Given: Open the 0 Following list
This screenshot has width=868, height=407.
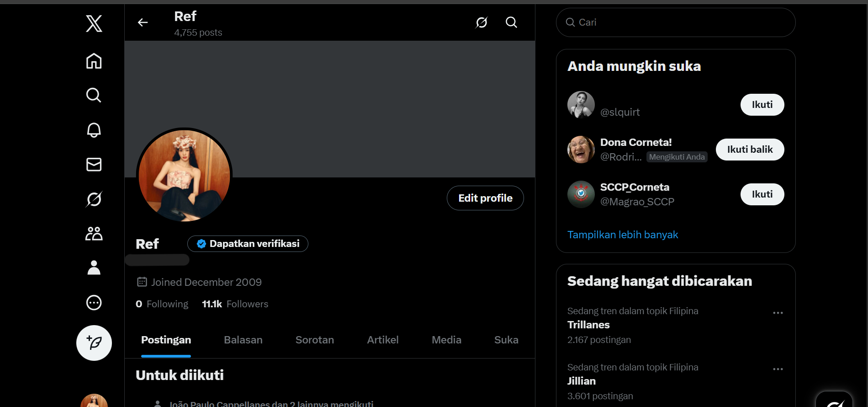Looking at the screenshot, I should click(x=162, y=304).
